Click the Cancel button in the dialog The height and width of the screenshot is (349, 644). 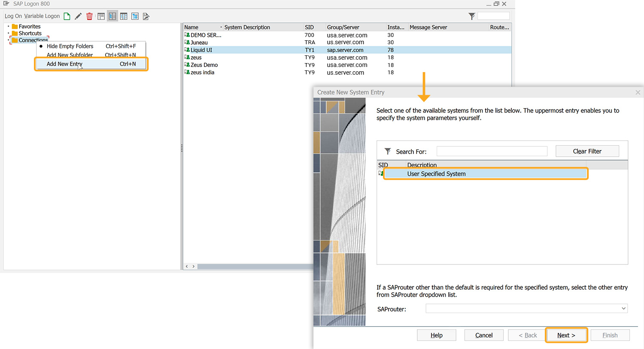[484, 335]
